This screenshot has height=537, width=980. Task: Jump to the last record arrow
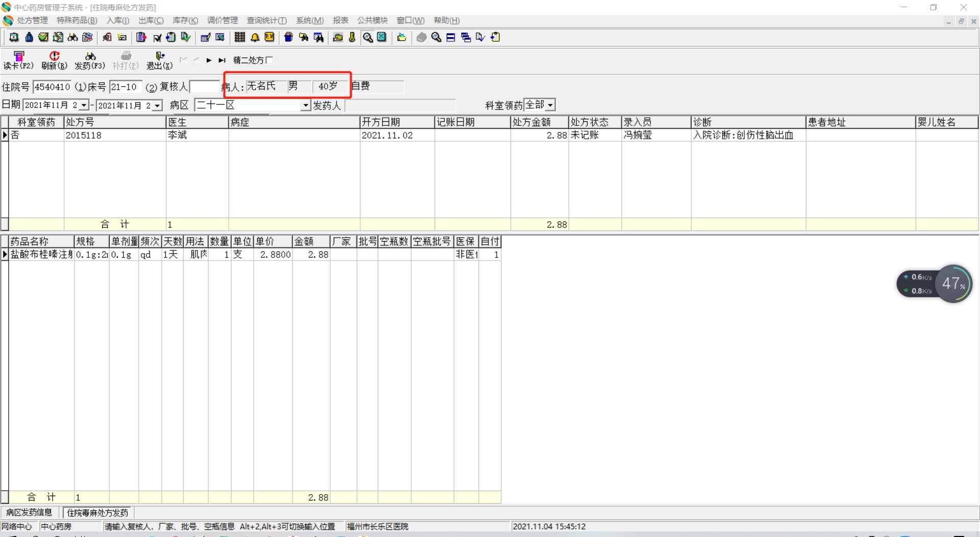pyautogui.click(x=222, y=60)
